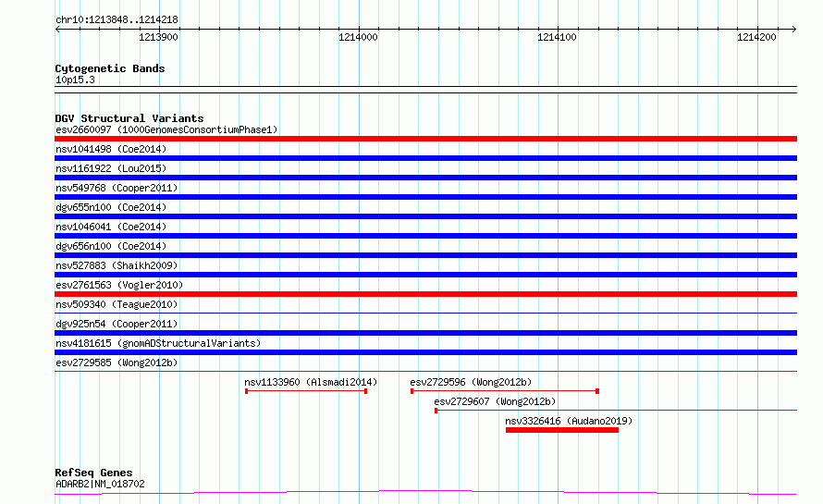823x504 pixels.
Task: Click the thin red esv2729585 variant line
Action: click(x=425, y=371)
